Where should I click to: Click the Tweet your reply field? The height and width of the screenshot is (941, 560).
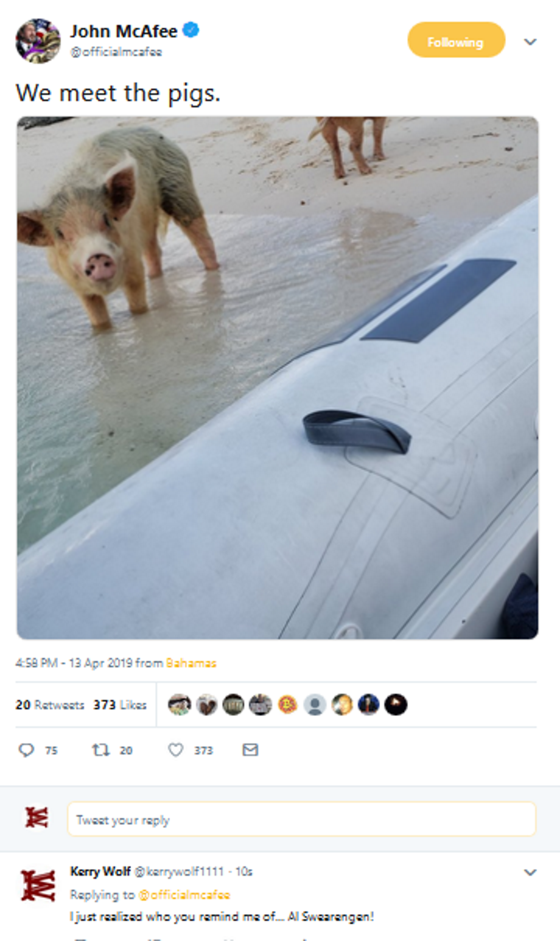[x=301, y=820]
